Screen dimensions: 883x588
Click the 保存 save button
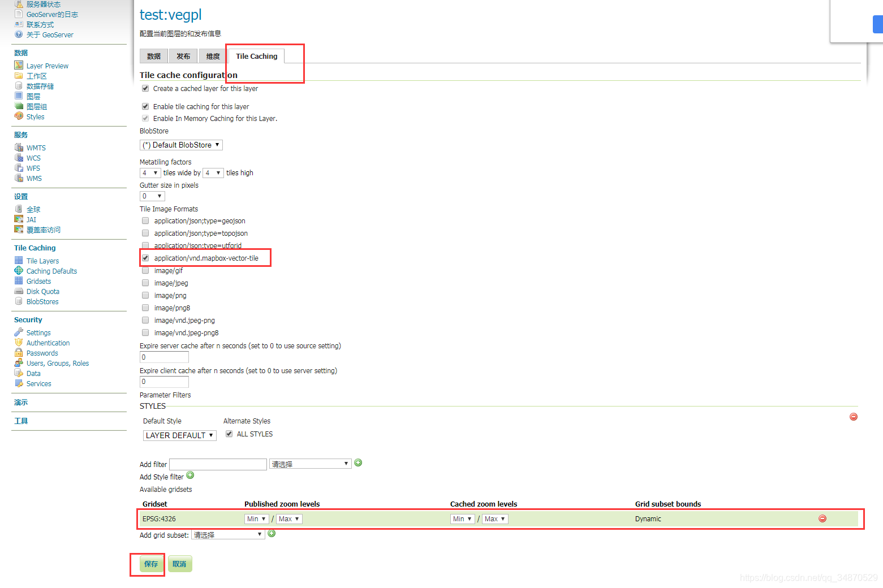coord(151,564)
